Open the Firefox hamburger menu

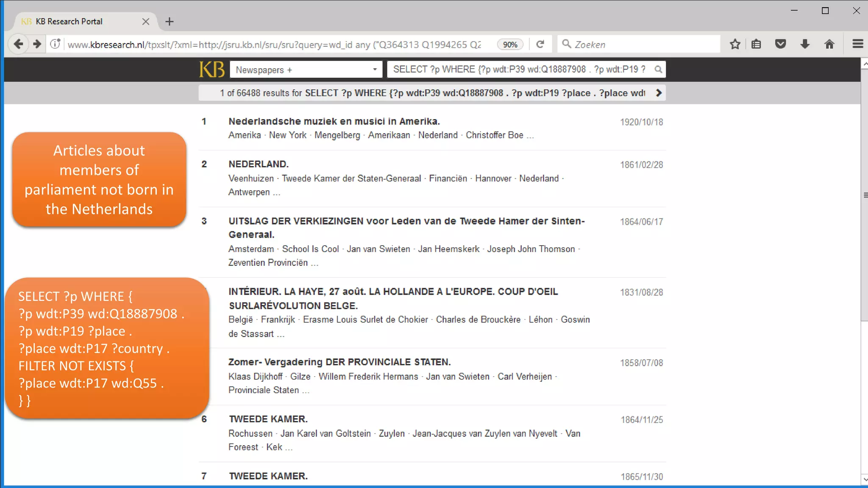[x=857, y=44]
